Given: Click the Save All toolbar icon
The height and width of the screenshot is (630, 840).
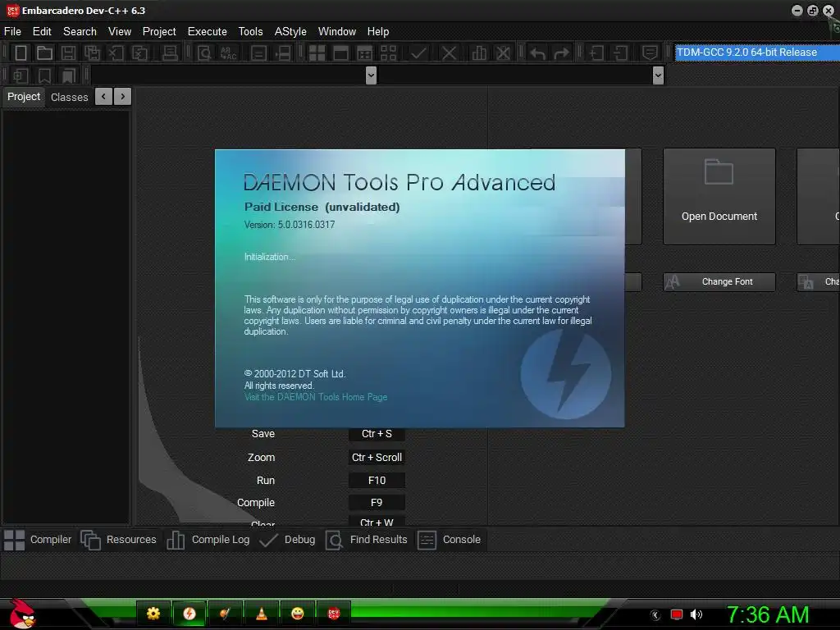Looking at the screenshot, I should 92,52.
